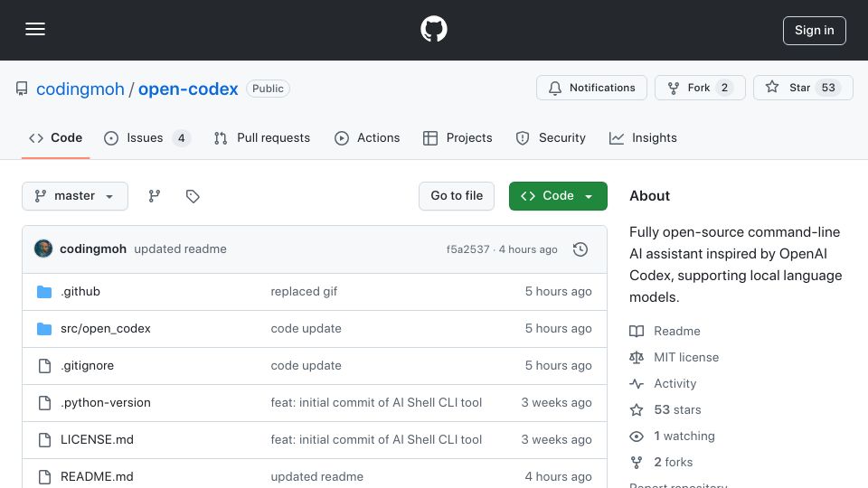This screenshot has height=488, width=868.
Task: Open the Projects tab
Action: tap(458, 137)
